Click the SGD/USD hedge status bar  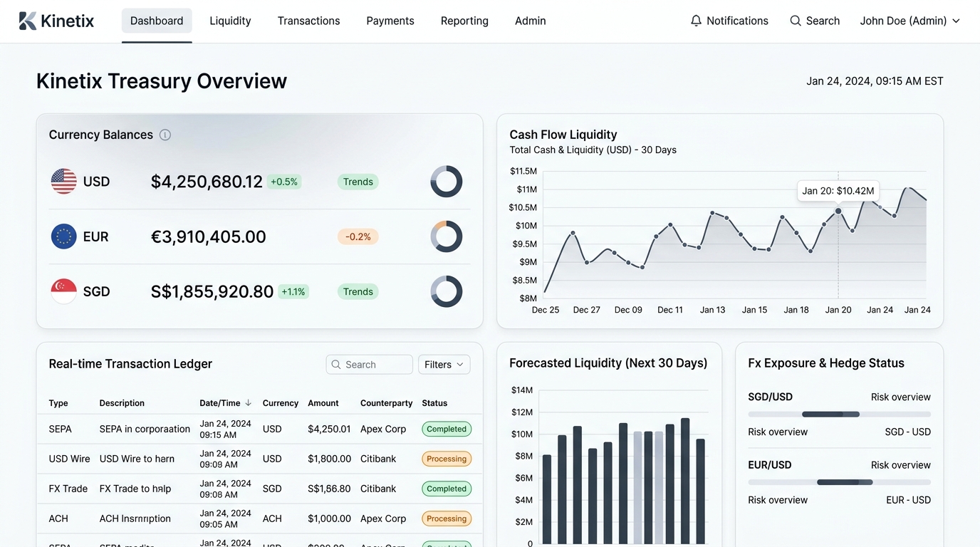coord(840,414)
